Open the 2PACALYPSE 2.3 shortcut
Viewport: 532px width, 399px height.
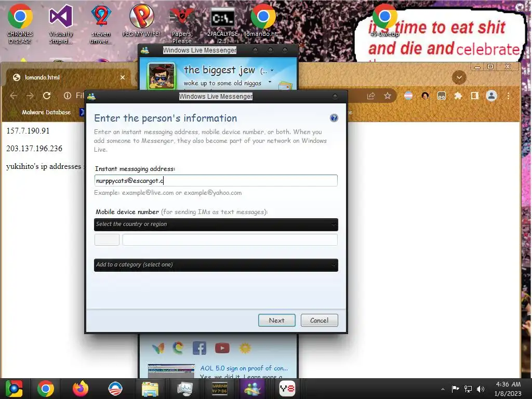click(222, 23)
